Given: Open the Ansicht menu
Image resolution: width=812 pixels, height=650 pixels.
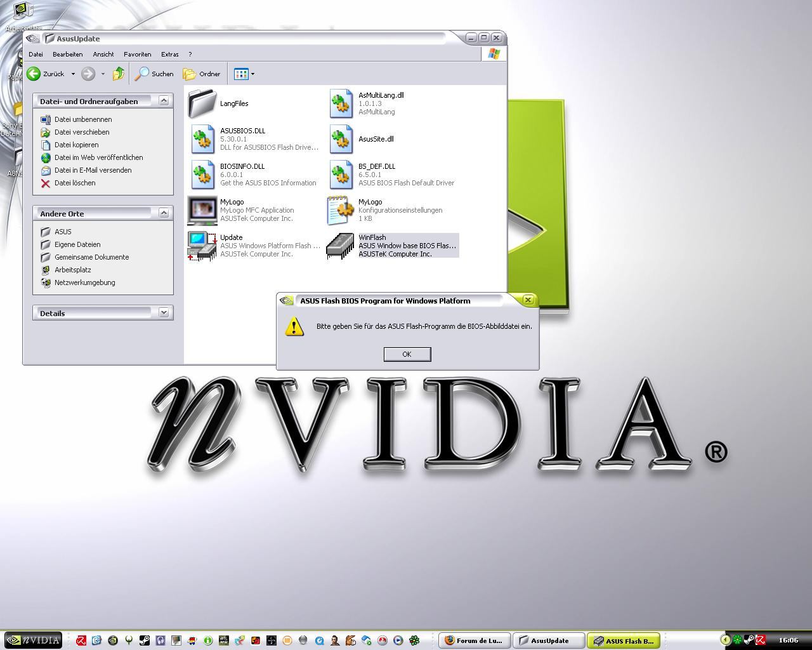Looking at the screenshot, I should (103, 54).
